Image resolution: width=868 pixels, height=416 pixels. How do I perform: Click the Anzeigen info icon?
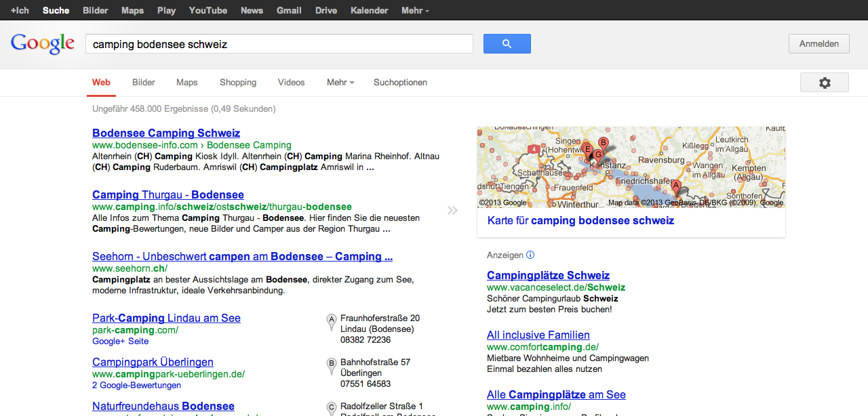click(x=530, y=255)
